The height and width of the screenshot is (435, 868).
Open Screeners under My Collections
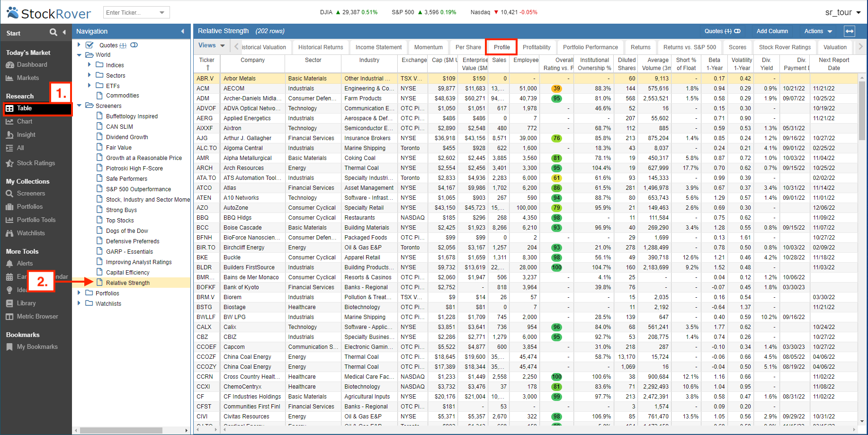[31, 193]
